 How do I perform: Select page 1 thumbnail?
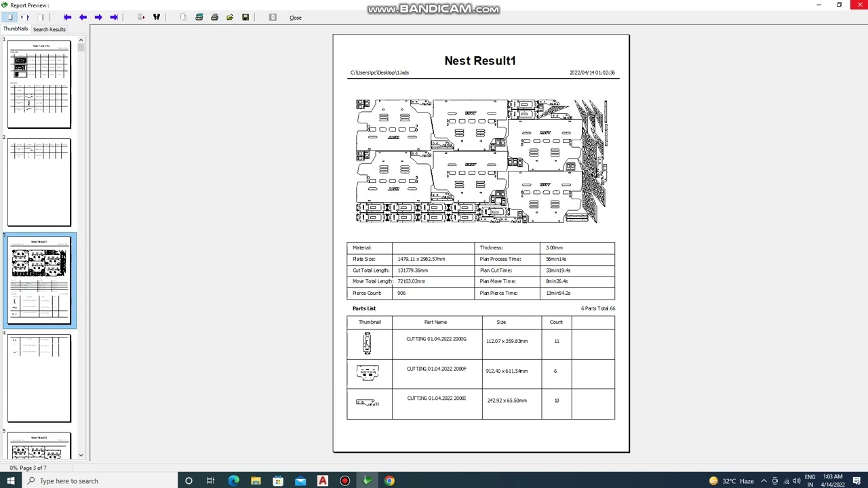coord(39,84)
